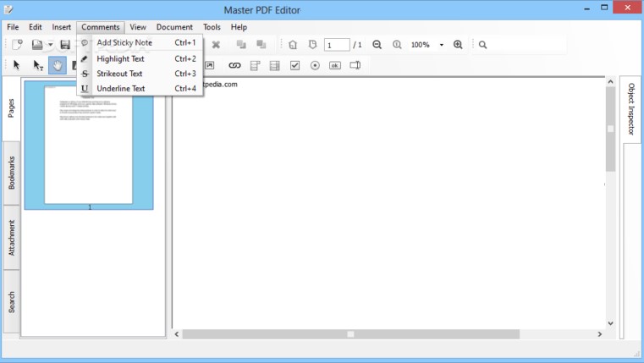644x363 pixels.
Task: Open the Document menu
Action: (174, 27)
